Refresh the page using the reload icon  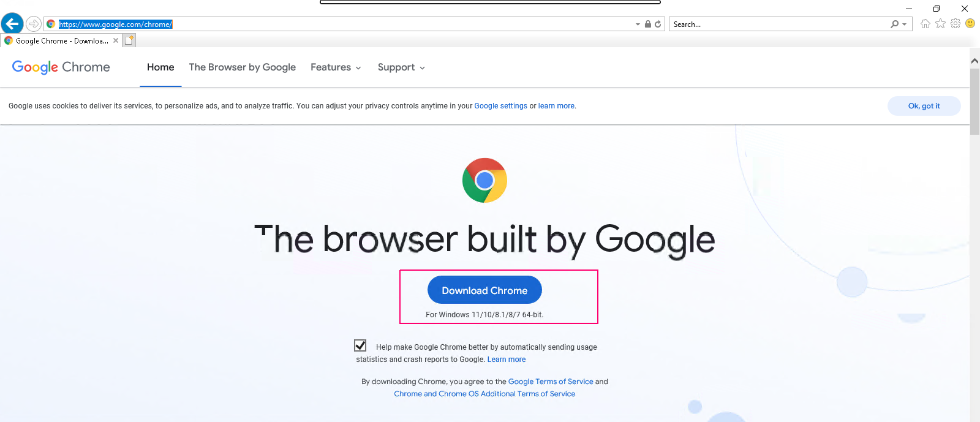tap(658, 24)
